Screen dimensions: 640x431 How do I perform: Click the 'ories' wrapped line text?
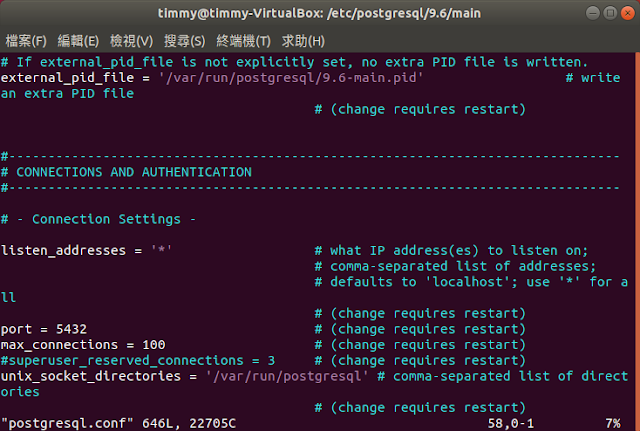coord(20,392)
